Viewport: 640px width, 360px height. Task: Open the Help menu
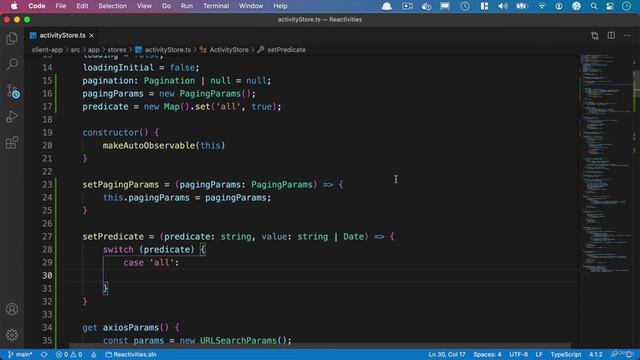coord(280,6)
